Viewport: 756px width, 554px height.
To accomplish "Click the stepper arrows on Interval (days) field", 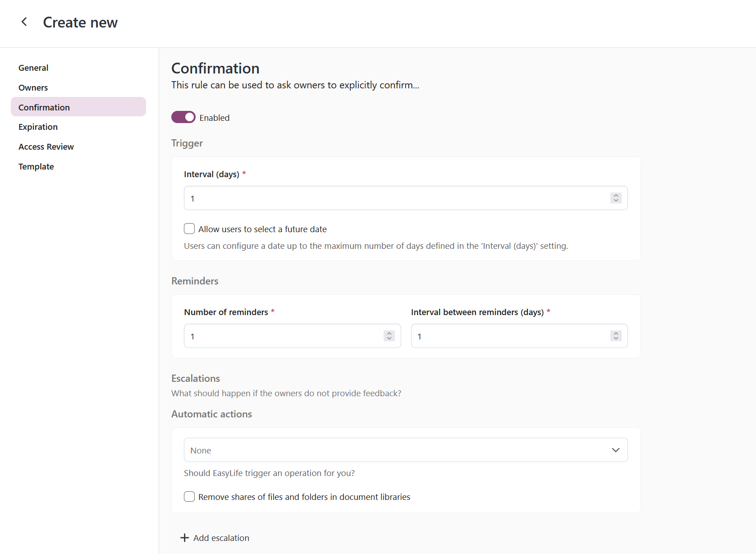I will 615,198.
